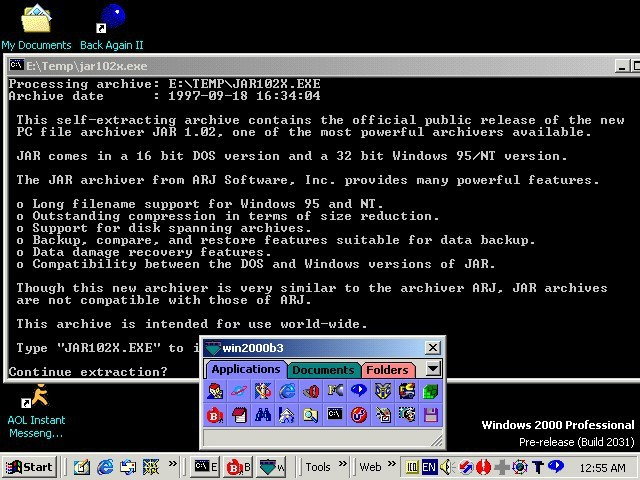Open the green cube application icon
This screenshot has width=640, height=480.
tap(431, 391)
